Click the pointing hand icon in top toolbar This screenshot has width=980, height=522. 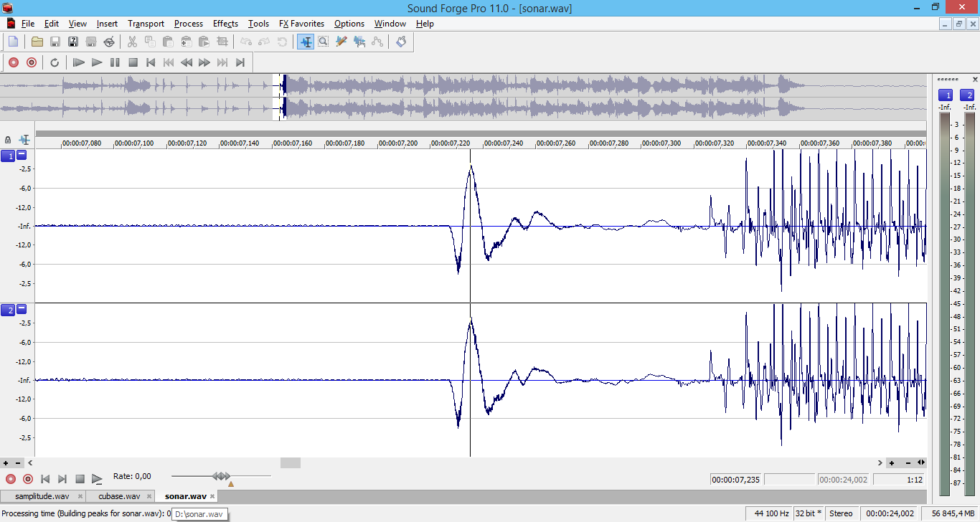401,42
